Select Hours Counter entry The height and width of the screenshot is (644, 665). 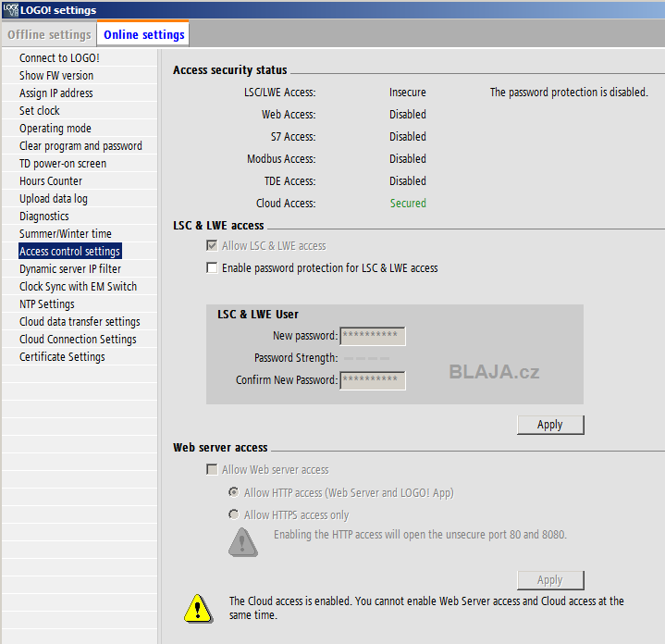coord(51,180)
